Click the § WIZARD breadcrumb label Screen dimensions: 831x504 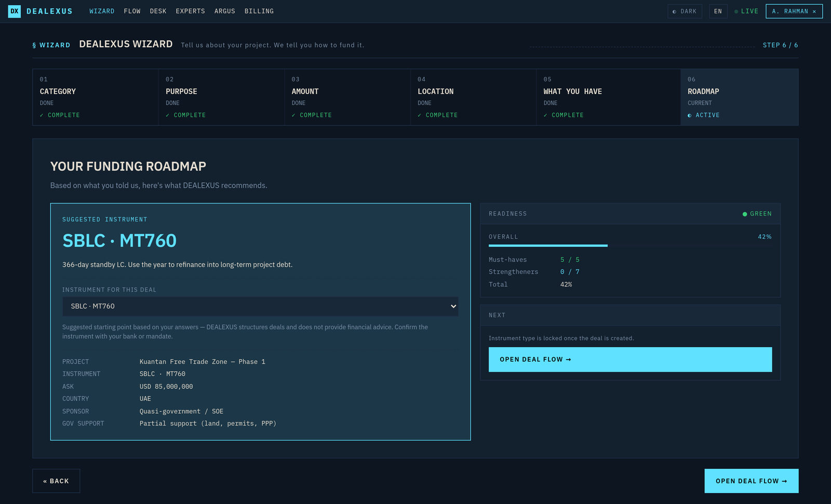point(51,45)
